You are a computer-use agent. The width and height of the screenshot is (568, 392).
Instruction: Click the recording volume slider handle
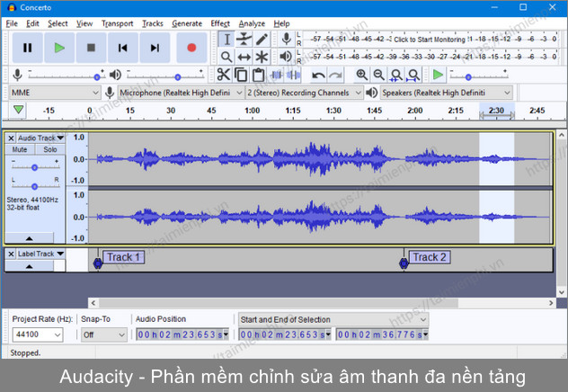click(97, 77)
